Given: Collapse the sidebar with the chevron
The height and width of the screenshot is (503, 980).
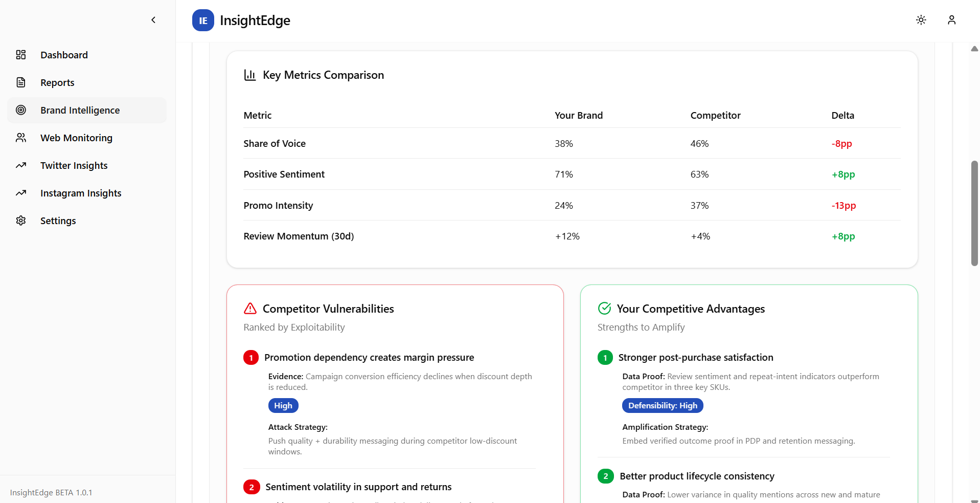Looking at the screenshot, I should click(x=153, y=20).
